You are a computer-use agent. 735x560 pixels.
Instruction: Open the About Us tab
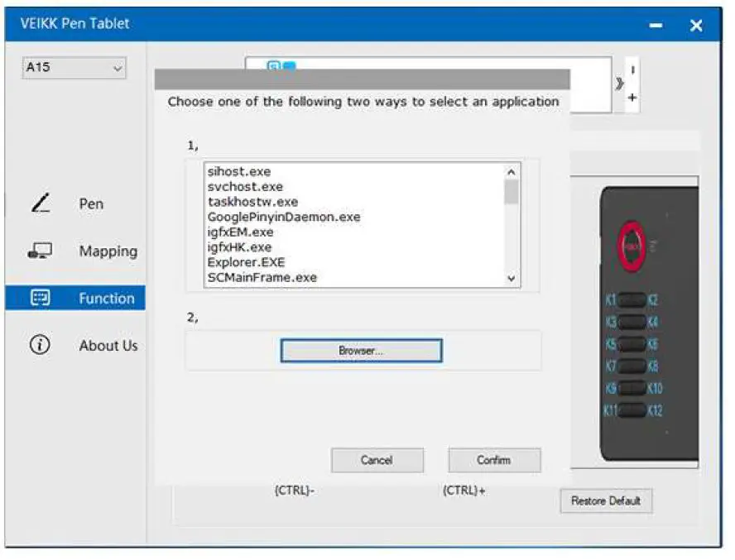(108, 346)
